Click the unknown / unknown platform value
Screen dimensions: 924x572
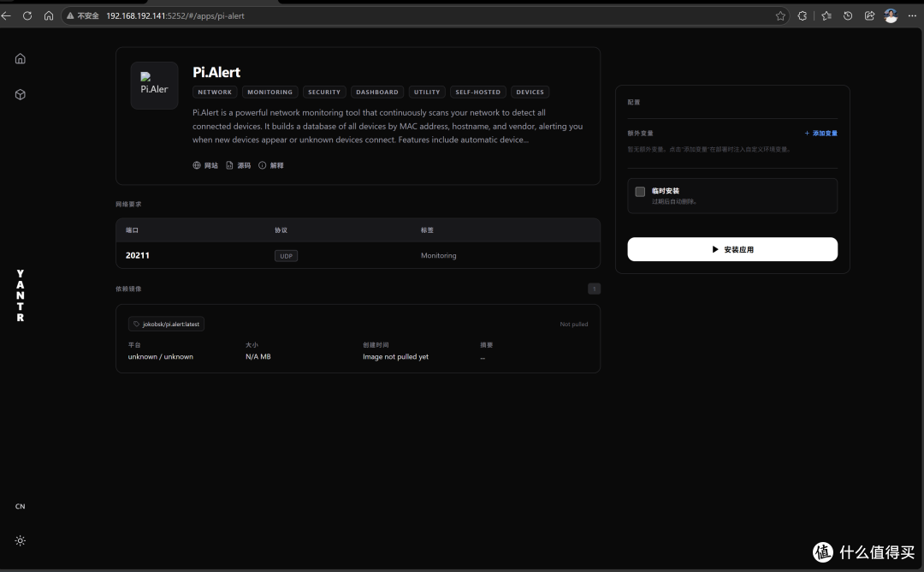pyautogui.click(x=160, y=357)
